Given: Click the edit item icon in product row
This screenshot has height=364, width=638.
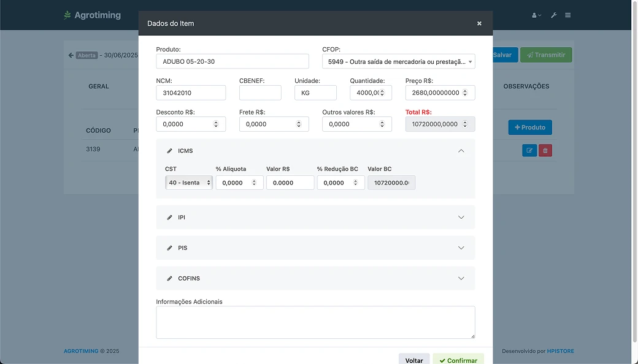Looking at the screenshot, I should (x=529, y=150).
